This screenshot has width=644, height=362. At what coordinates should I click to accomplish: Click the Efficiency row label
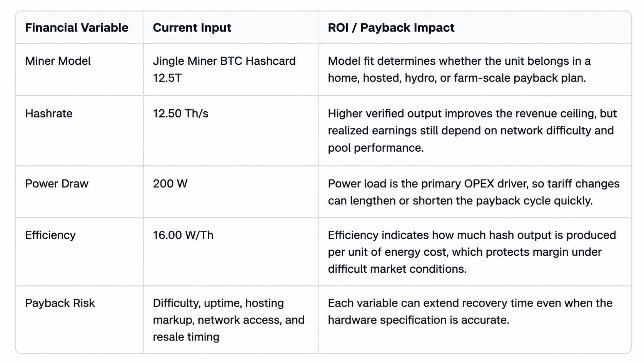50,235
